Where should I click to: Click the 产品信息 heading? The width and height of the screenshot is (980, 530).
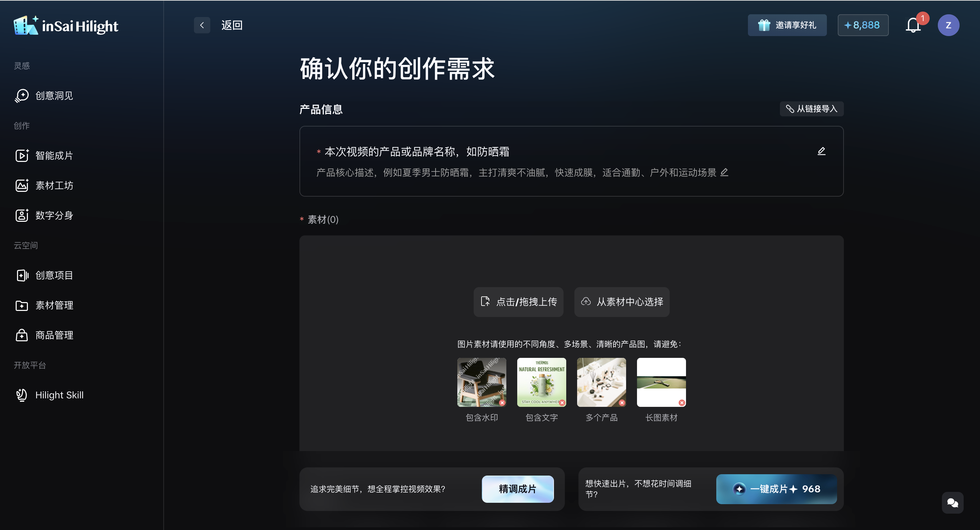(321, 110)
